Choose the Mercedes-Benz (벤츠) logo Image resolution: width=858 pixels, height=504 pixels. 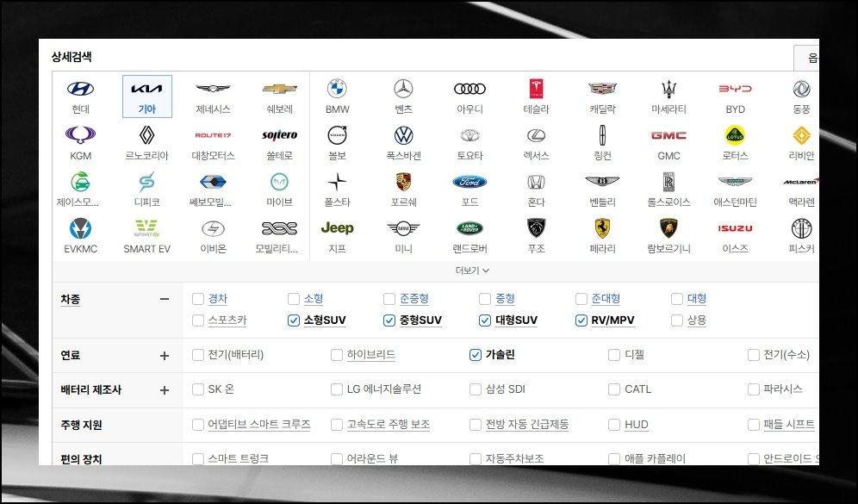point(403,89)
